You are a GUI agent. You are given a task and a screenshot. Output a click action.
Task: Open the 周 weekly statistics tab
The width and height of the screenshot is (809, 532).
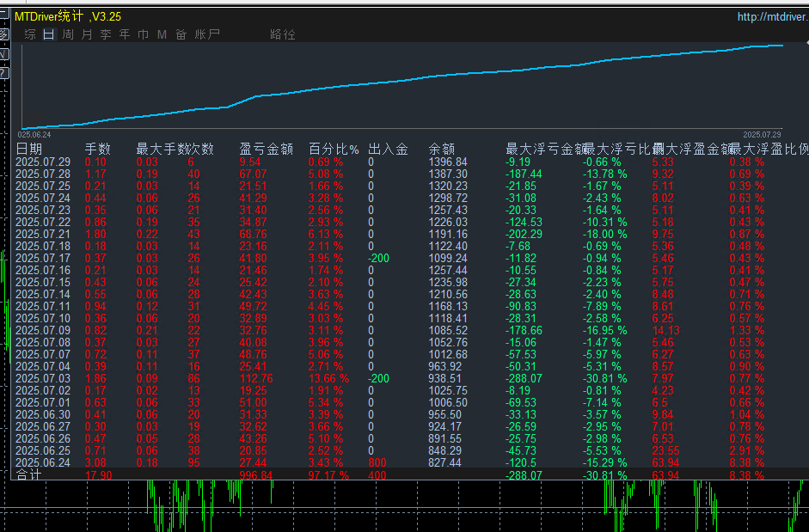(68, 34)
